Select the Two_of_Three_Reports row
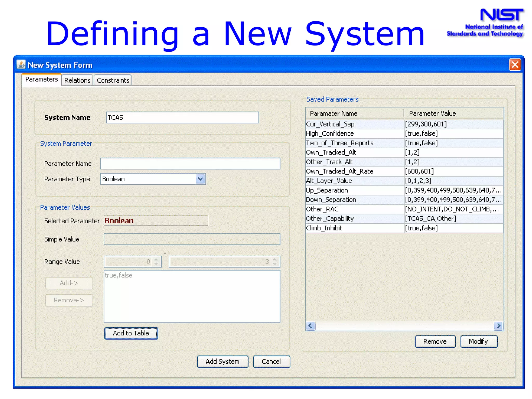This screenshot has width=532, height=399. [x=404, y=143]
